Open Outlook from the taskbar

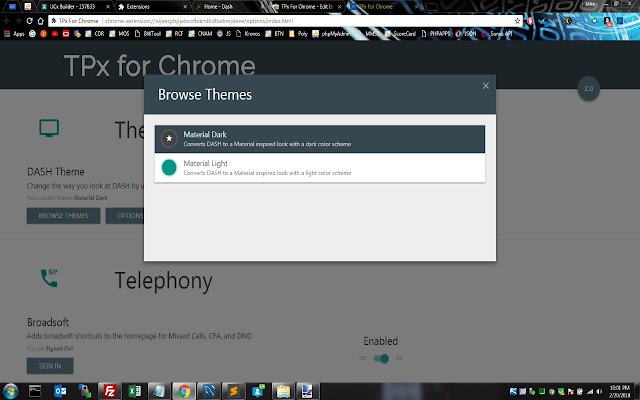coord(60,391)
